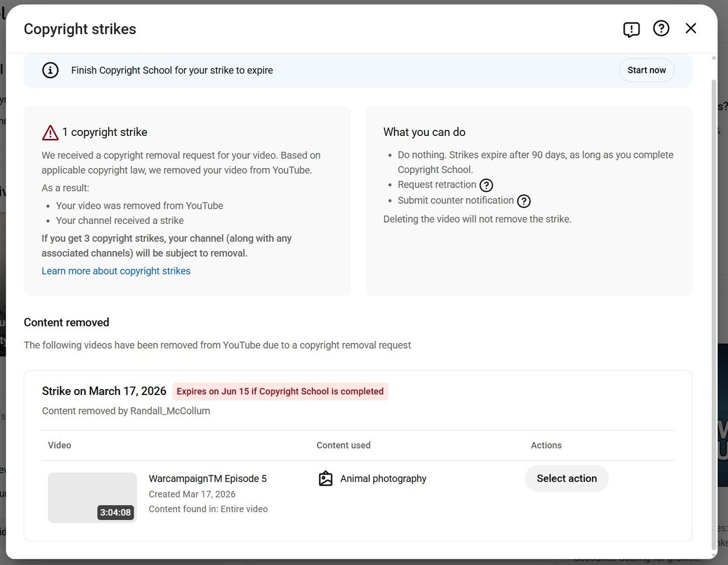Click Content found in: Entire video text
Image resolution: width=728 pixels, height=565 pixels.
pos(208,509)
